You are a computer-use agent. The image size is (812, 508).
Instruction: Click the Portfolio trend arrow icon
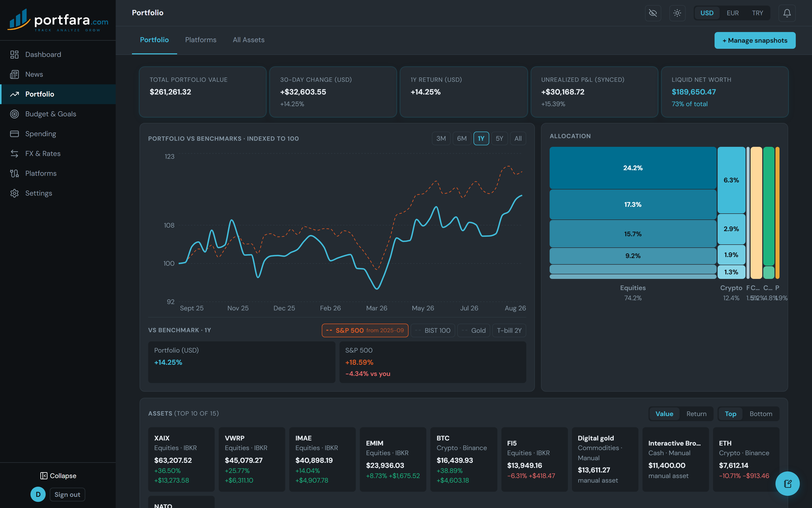pos(14,94)
